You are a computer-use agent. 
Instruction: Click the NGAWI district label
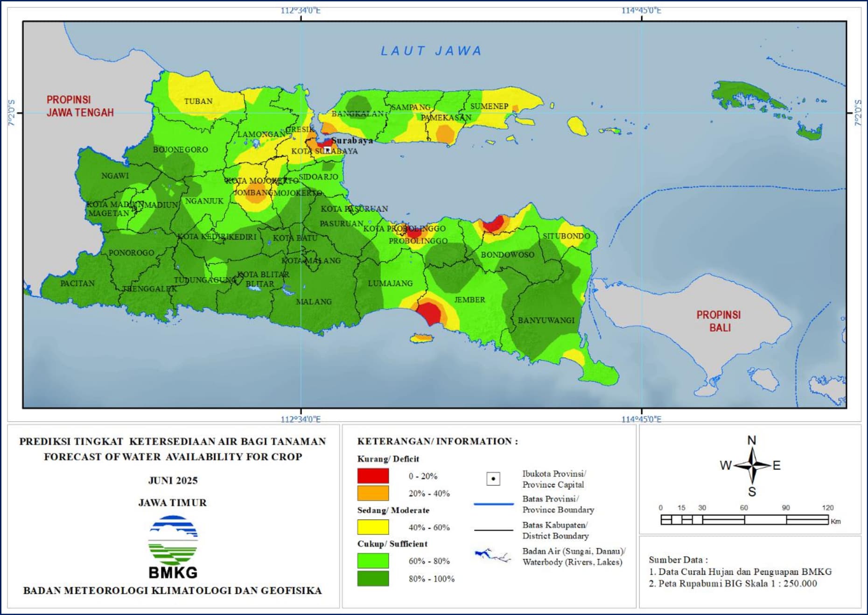point(115,176)
